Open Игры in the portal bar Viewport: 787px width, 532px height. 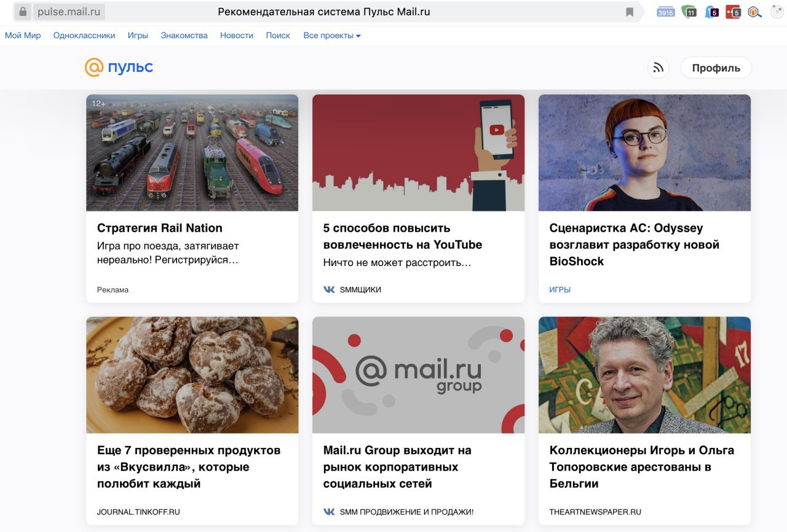click(138, 36)
